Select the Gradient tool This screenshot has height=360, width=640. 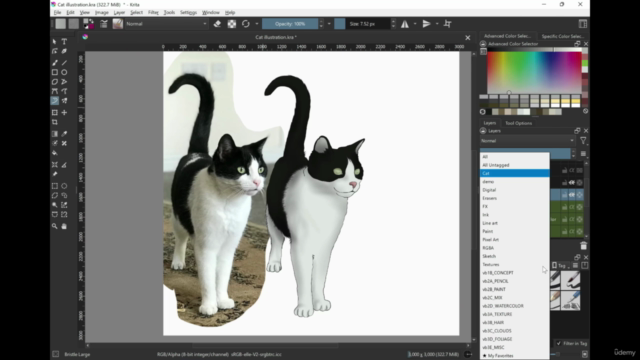pyautogui.click(x=55, y=134)
